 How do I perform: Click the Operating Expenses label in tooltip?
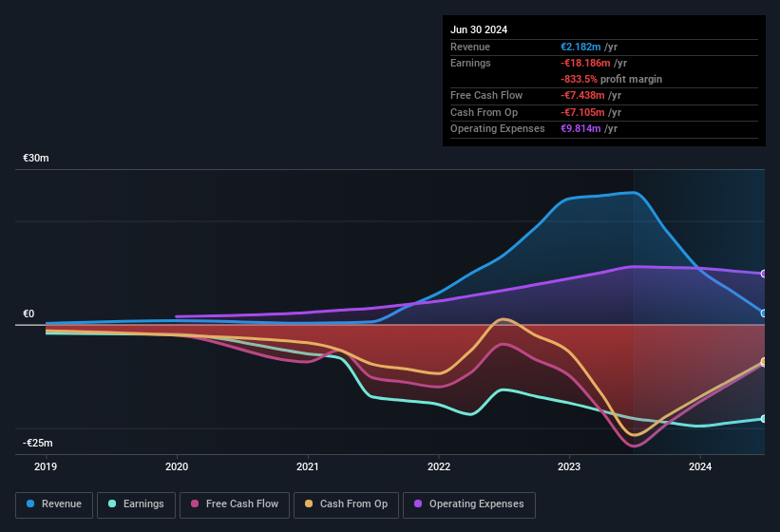[498, 128]
